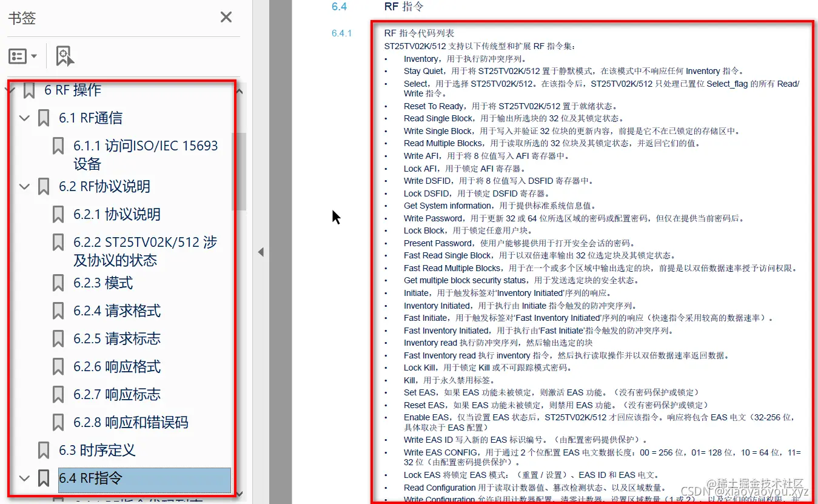Click the 'Write EAS CONFIG' command line
The image size is (818, 504).
(x=603, y=457)
